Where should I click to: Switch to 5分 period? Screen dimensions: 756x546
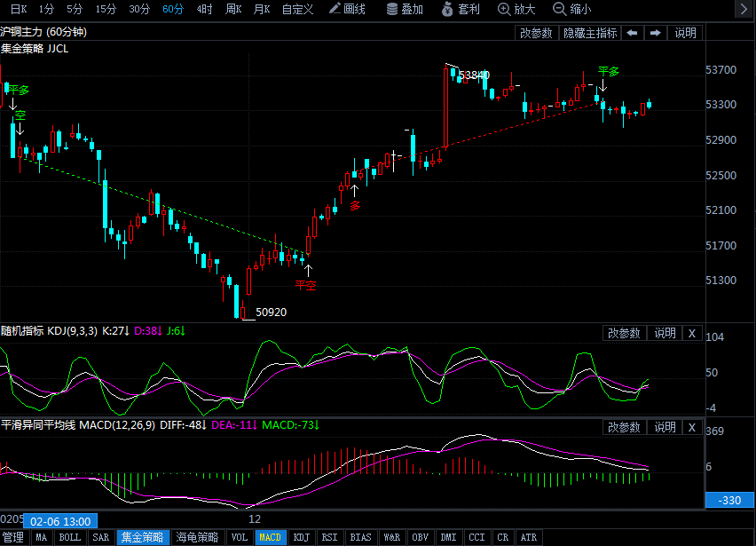[75, 9]
